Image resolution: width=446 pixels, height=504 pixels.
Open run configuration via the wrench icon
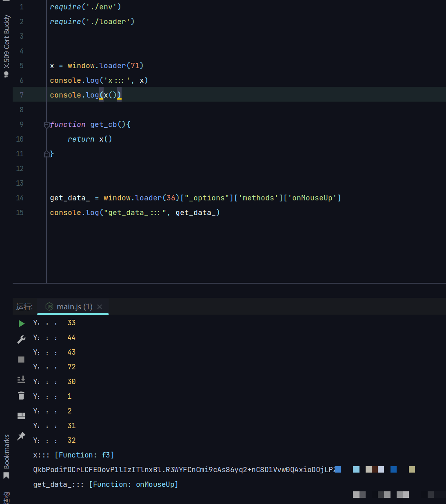click(22, 339)
